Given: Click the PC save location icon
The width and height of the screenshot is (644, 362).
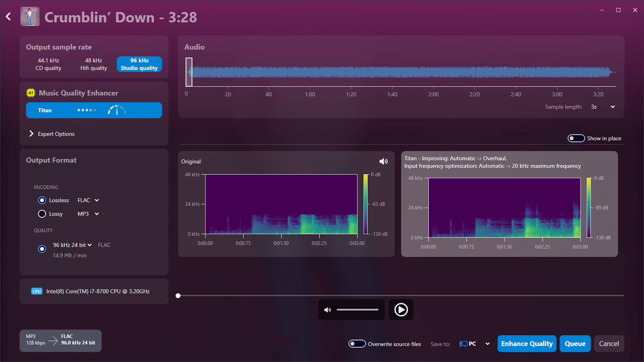Looking at the screenshot, I should tap(463, 344).
